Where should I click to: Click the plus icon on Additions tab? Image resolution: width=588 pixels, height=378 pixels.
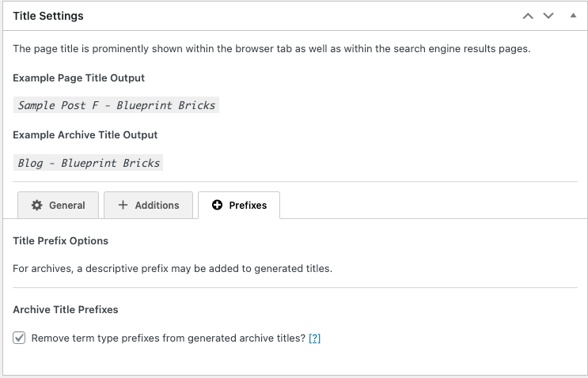pyautogui.click(x=123, y=205)
